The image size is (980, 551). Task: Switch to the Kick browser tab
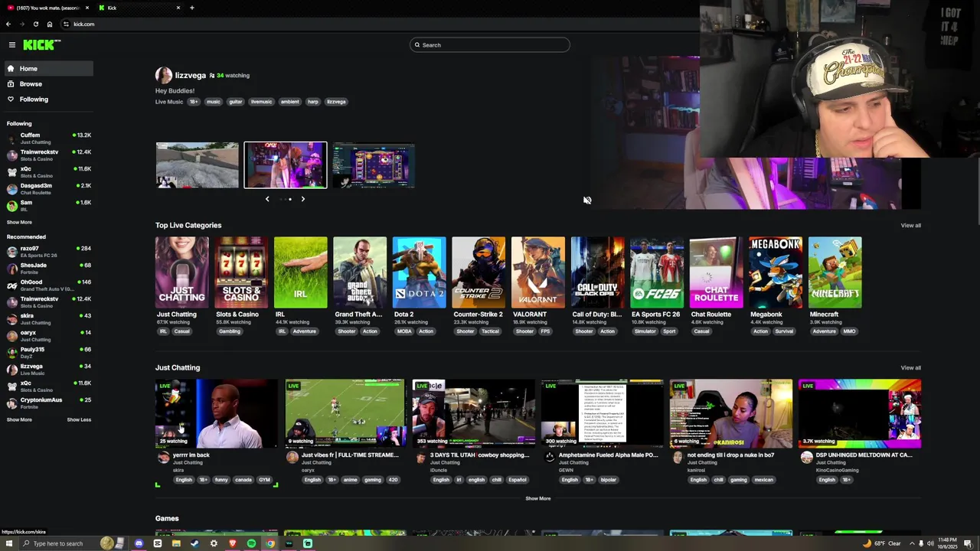[139, 8]
